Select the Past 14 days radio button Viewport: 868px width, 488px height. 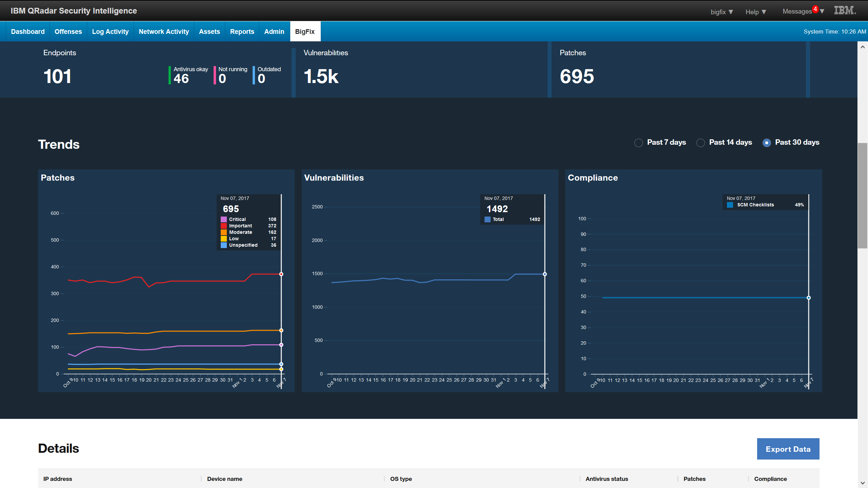[x=701, y=143]
